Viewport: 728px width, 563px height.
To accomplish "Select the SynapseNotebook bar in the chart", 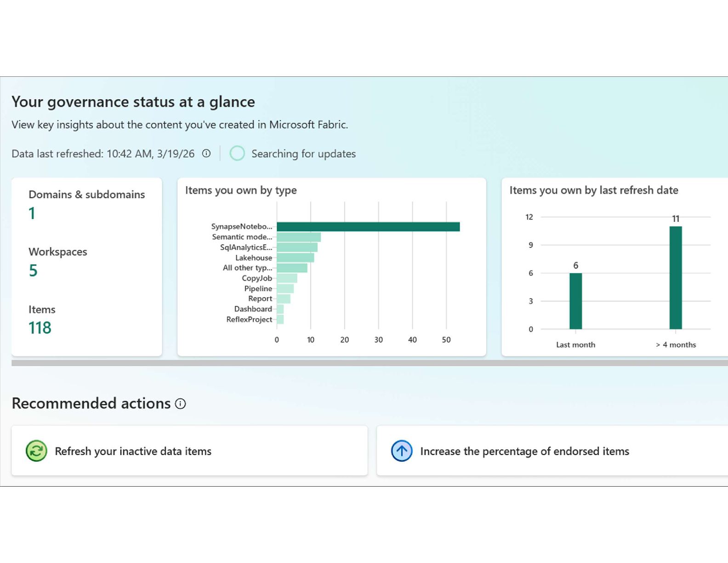I will tap(368, 227).
